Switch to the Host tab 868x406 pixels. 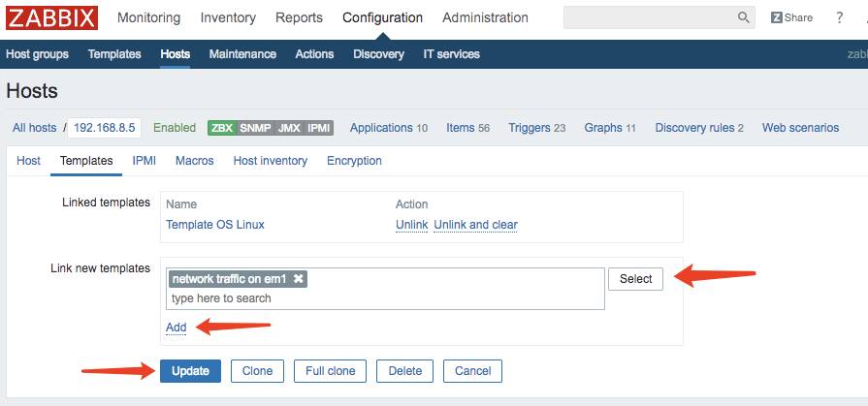28,161
